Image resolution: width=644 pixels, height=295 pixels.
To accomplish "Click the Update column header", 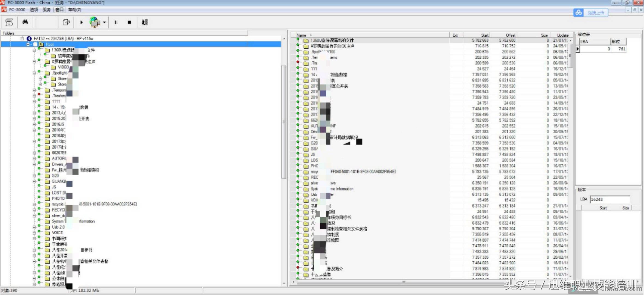I will tap(562, 35).
